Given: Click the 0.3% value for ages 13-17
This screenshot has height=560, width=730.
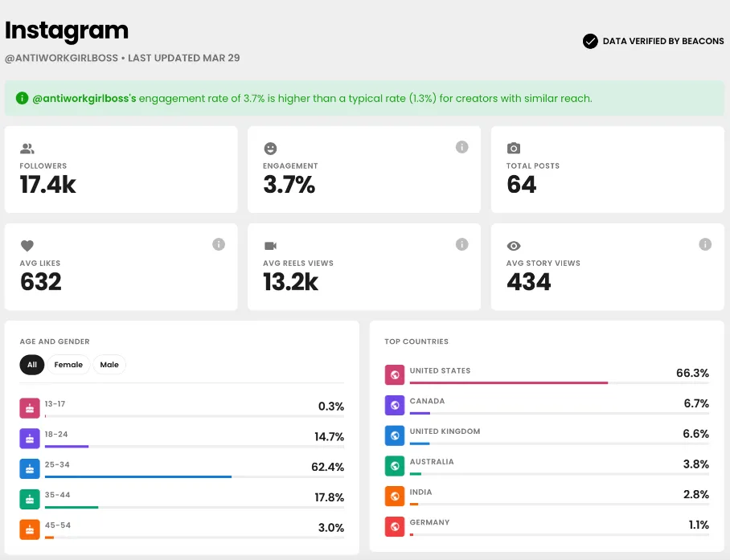Looking at the screenshot, I should pyautogui.click(x=331, y=407).
